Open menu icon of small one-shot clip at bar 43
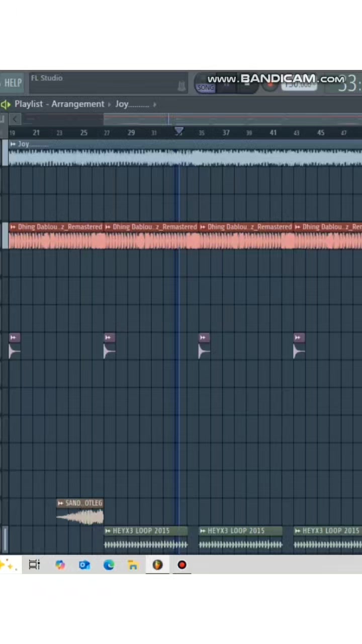The image size is (362, 644). pyautogui.click(x=298, y=338)
